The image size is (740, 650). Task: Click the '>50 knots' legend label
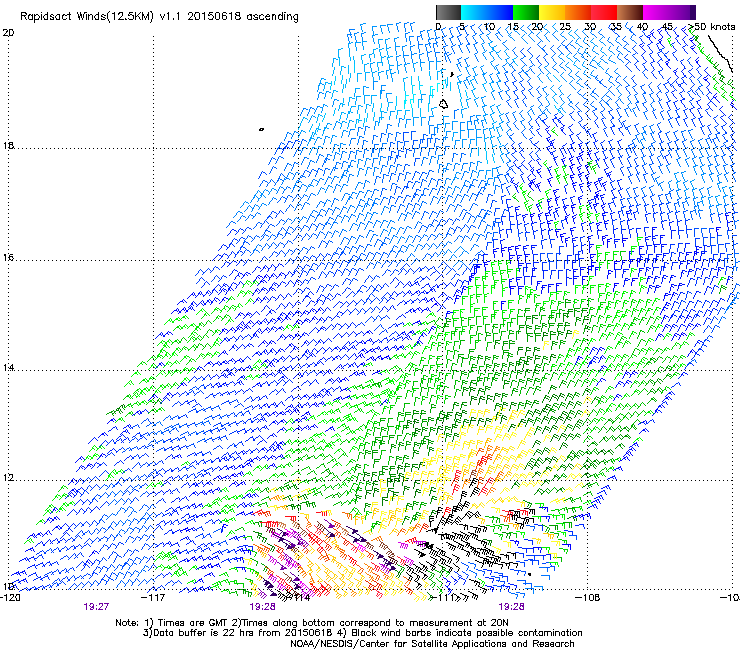pos(712,26)
